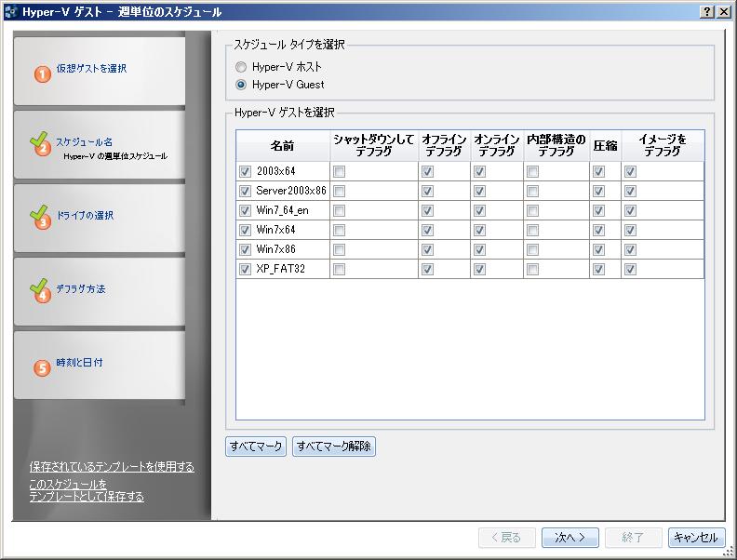Switch to step 4 デフラグ方法
The image size is (737, 560).
pos(100,291)
